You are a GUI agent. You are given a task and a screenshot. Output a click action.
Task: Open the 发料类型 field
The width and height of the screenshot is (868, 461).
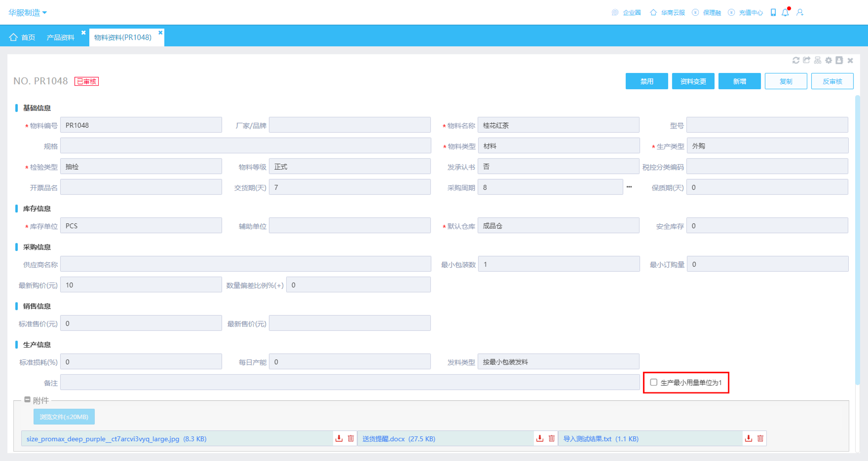pyautogui.click(x=559, y=362)
